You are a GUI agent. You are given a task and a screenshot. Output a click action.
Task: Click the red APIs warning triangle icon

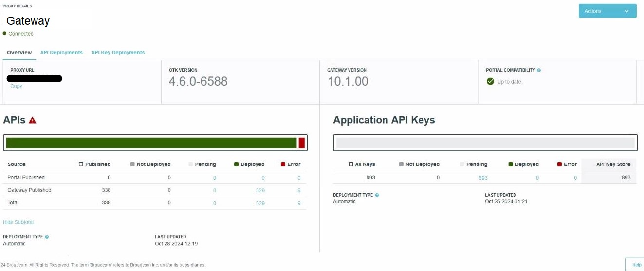(x=33, y=120)
